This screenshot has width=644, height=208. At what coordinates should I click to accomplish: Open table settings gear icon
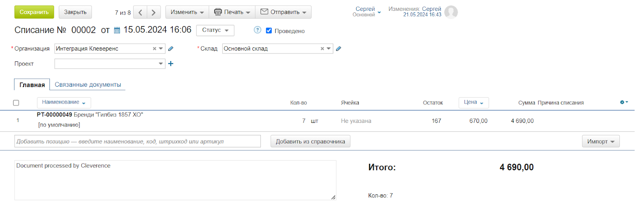tap(624, 102)
